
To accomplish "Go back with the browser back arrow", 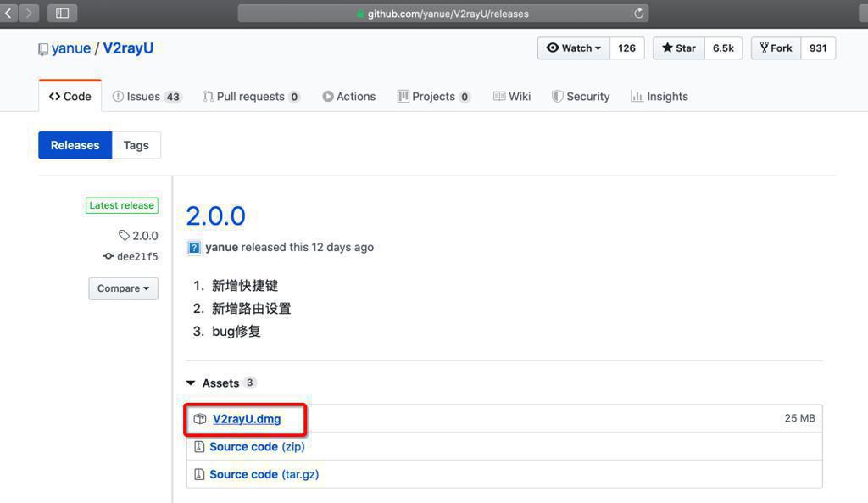I will tap(8, 13).
